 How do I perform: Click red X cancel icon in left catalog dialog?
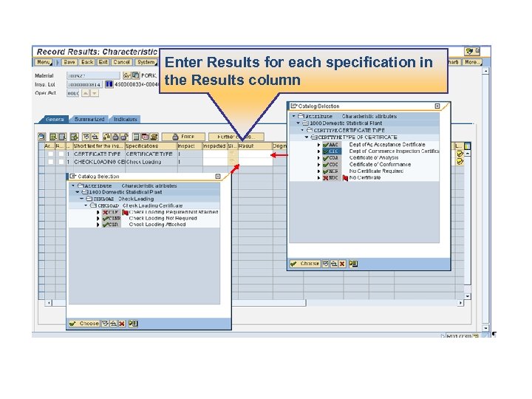tap(122, 324)
